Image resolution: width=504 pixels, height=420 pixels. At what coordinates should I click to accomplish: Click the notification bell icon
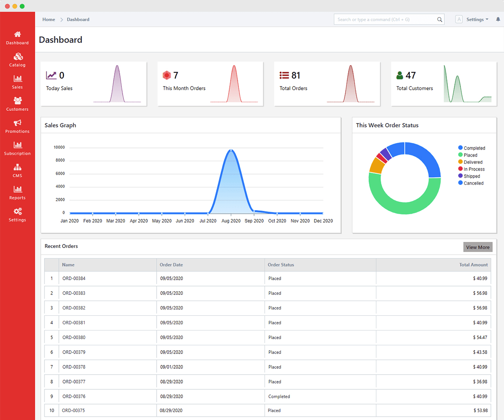click(x=498, y=19)
